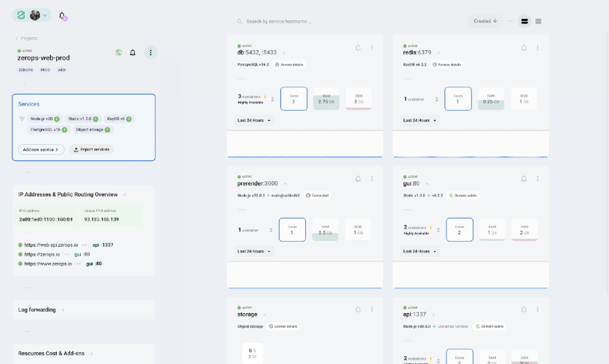Focus the Search by service hostname field
This screenshot has height=364, width=609.
[278, 21]
